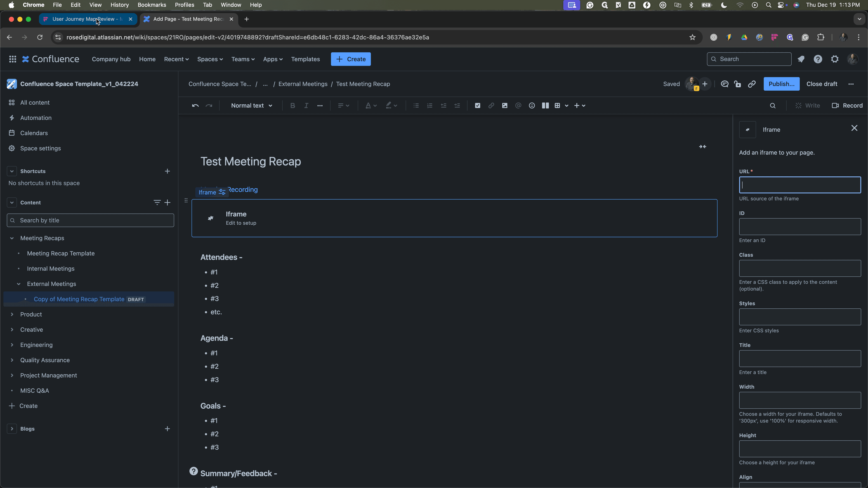868x488 pixels.
Task: Insert a column layout
Action: click(x=545, y=106)
